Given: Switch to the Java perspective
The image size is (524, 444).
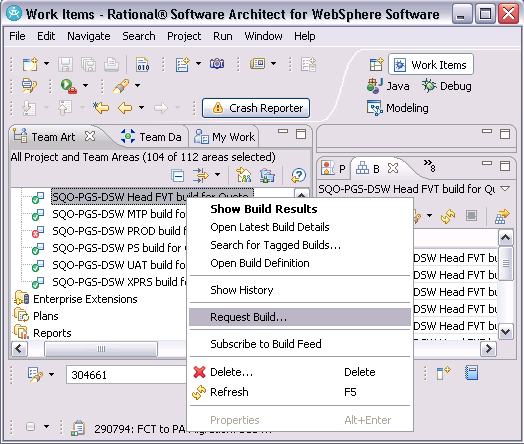Looking at the screenshot, I should pyautogui.click(x=388, y=86).
